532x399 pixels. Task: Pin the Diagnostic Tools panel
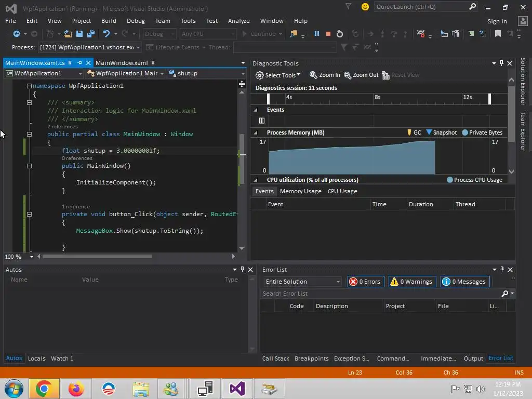tap(501, 63)
